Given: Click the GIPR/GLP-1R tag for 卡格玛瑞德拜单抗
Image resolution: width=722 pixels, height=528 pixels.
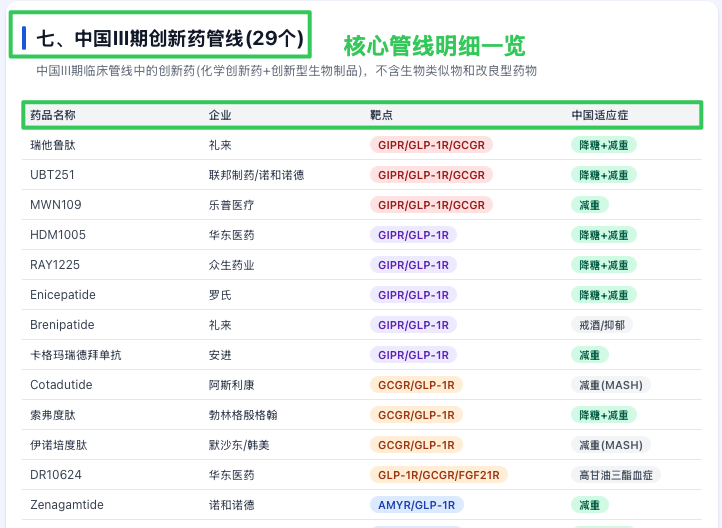Looking at the screenshot, I should pos(413,354).
